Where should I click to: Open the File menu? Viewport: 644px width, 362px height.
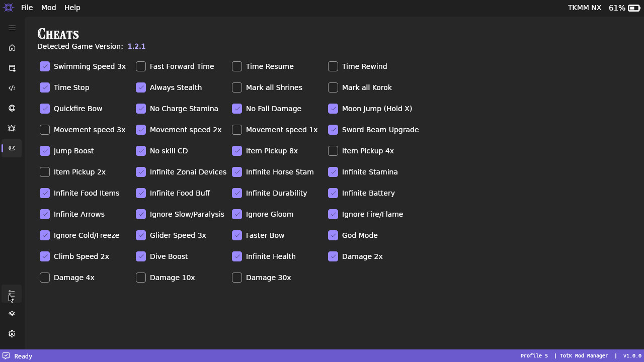pyautogui.click(x=27, y=8)
